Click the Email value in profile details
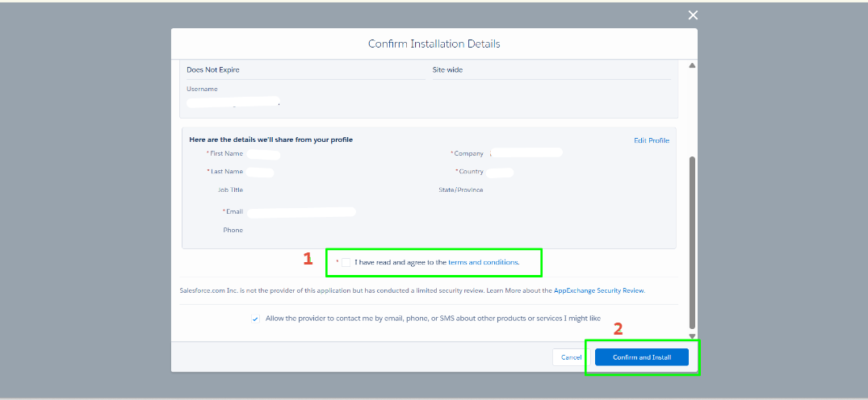This screenshot has width=868, height=400. click(301, 212)
